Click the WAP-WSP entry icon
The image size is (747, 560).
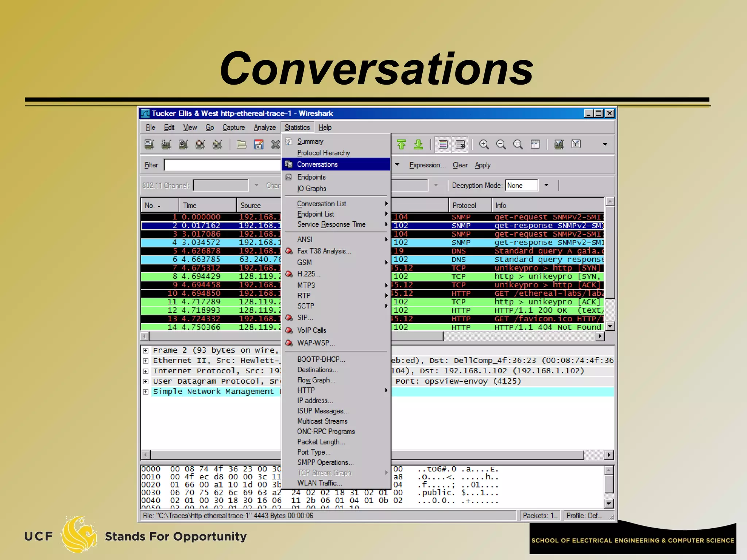tap(289, 343)
